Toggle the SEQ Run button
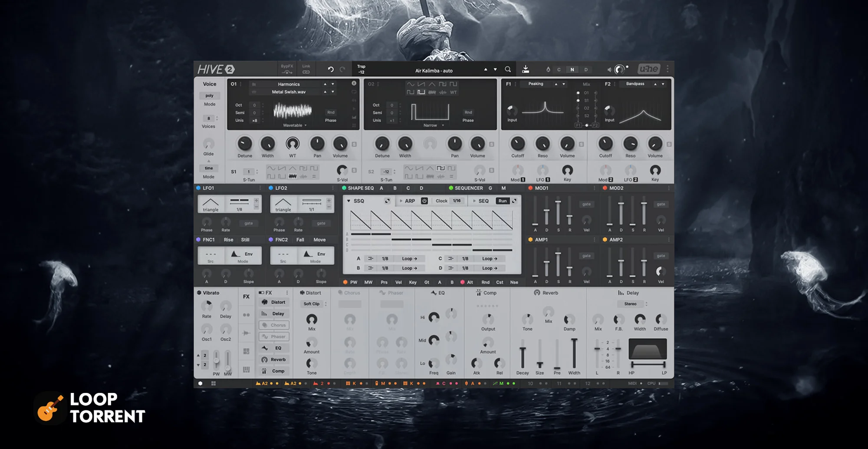Screen dimensions: 868x449 click(x=503, y=201)
